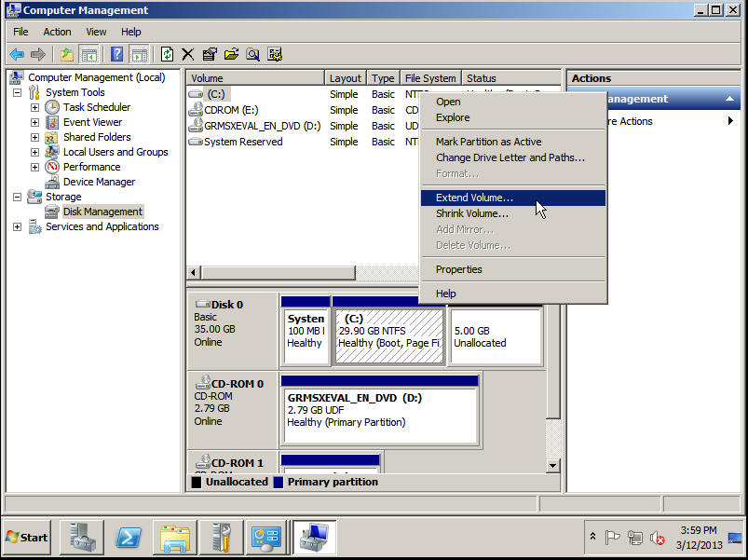
Task: Sort by the Volume column header
Action: pos(255,78)
